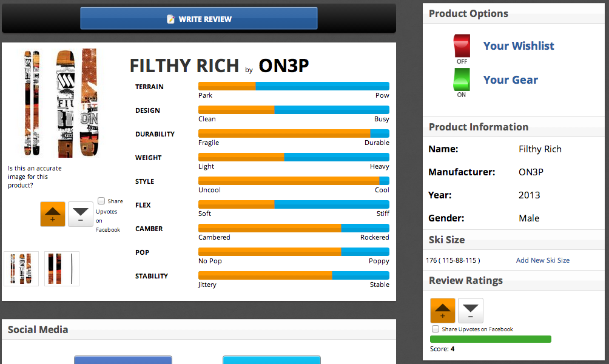Screen dimensions: 609x364
Task: Click the Durability rating bar
Action: pos(294,133)
